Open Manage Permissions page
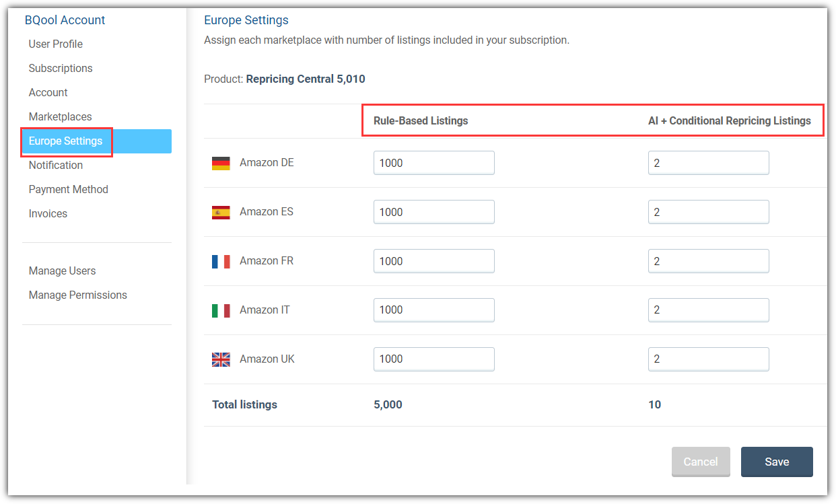The image size is (836, 504). 78,295
